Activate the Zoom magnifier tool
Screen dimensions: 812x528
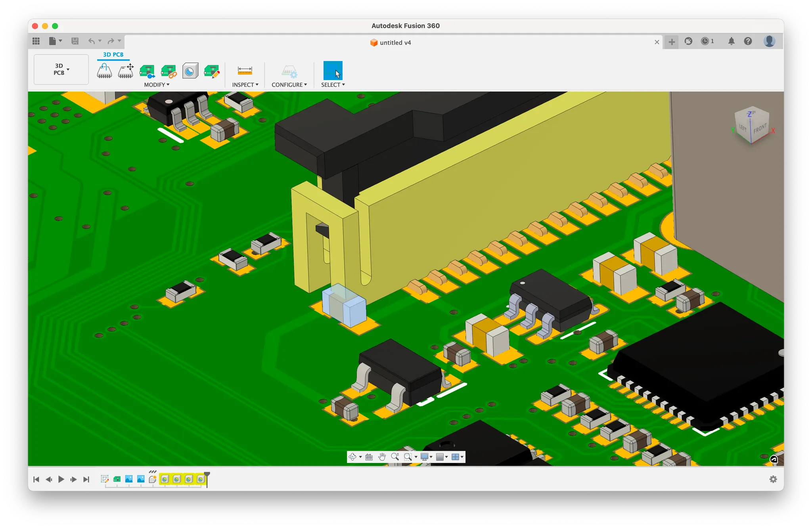pyautogui.click(x=395, y=457)
